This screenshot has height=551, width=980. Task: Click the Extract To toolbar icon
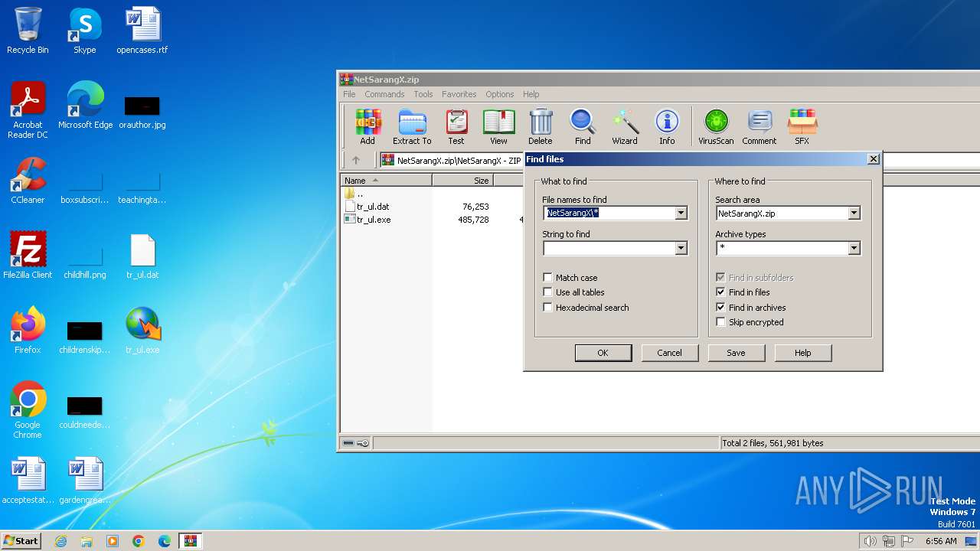click(412, 126)
